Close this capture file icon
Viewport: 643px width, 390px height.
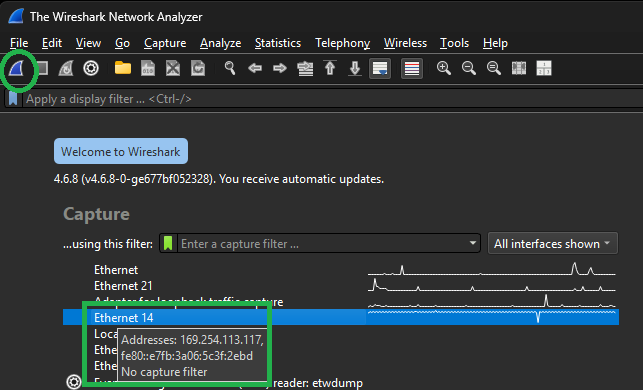[173, 68]
